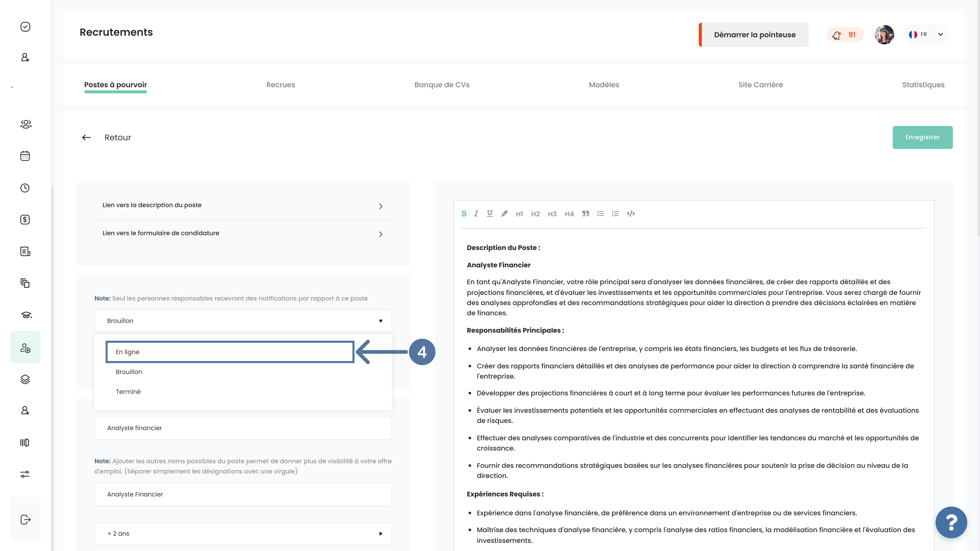Apply italic formatting in the editor
980x551 pixels.
pyautogui.click(x=476, y=214)
